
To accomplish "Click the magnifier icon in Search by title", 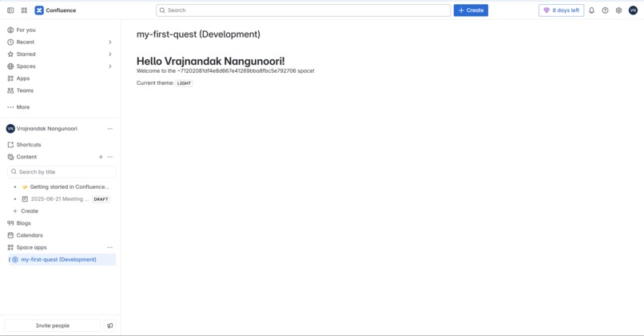I will coord(14,171).
